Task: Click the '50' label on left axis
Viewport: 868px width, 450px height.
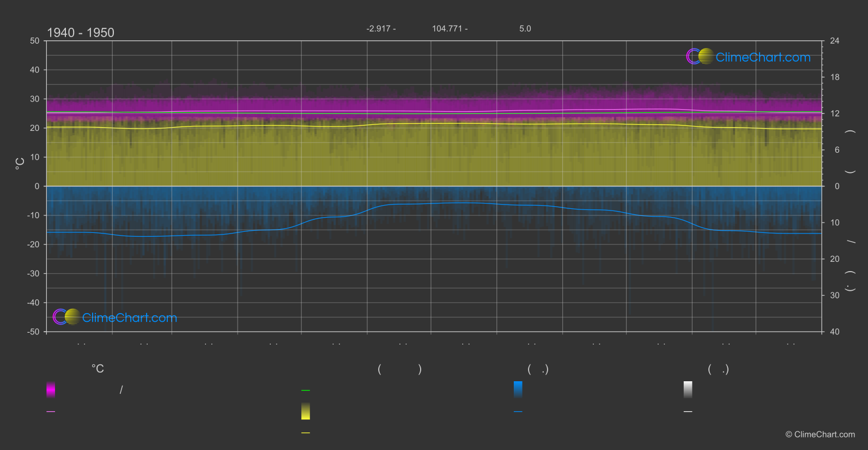Action: click(x=35, y=41)
